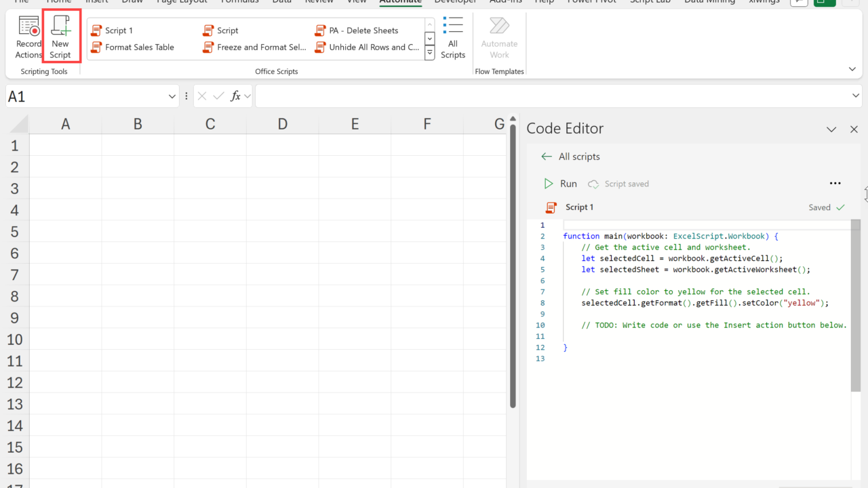
Task: Open the Script Lab ribbon tab
Action: point(650,2)
